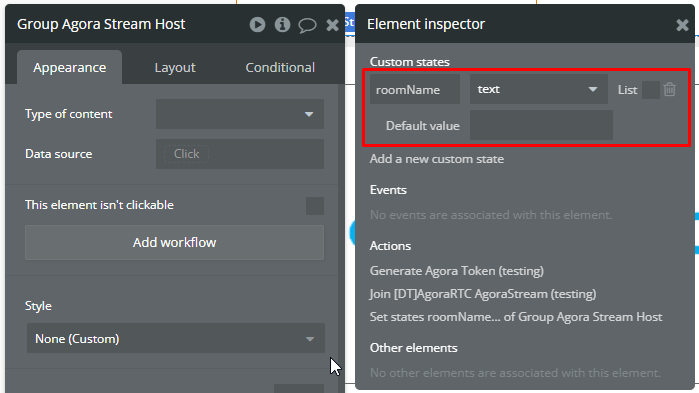Delete the roomName custom state via trash icon

click(670, 90)
